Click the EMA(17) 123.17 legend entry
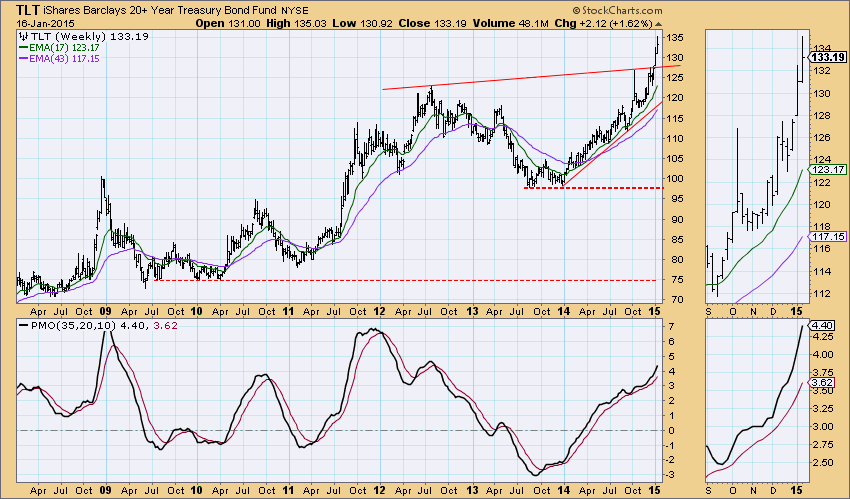 (59, 48)
